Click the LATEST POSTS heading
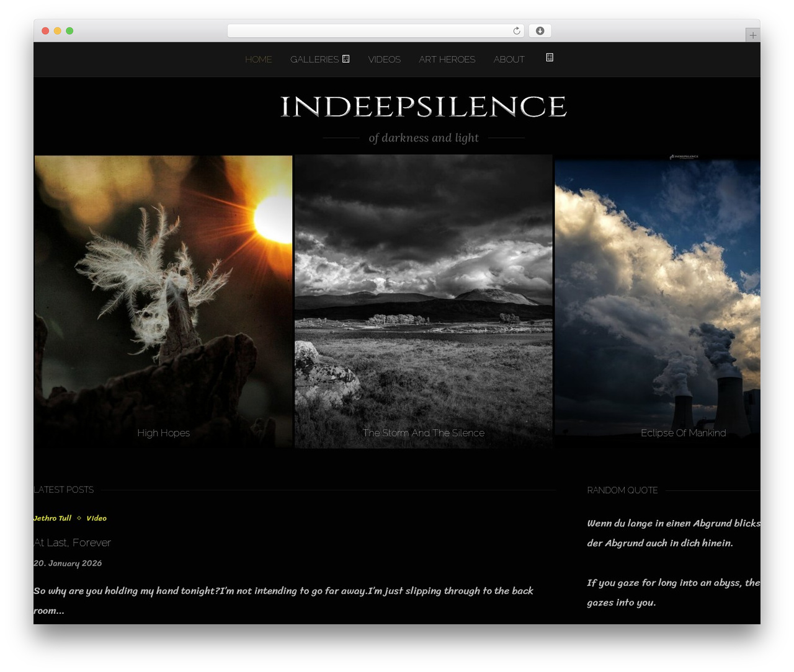The height and width of the screenshot is (672, 794). point(64,490)
